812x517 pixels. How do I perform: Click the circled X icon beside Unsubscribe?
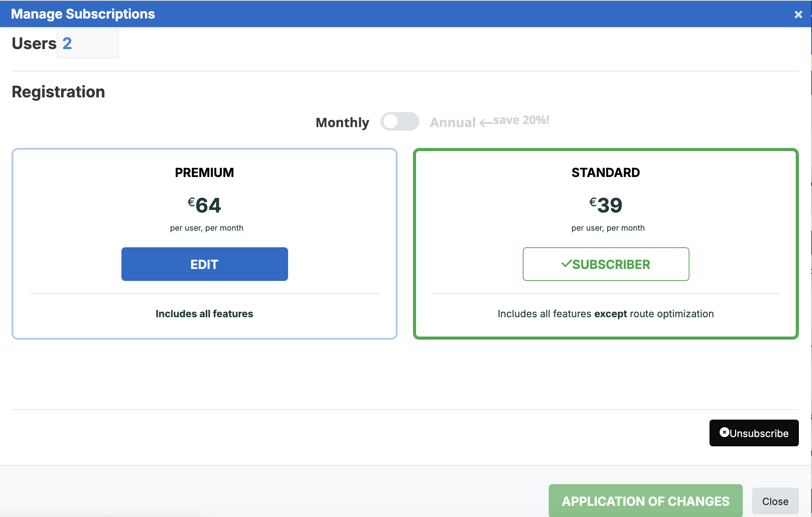coord(724,432)
